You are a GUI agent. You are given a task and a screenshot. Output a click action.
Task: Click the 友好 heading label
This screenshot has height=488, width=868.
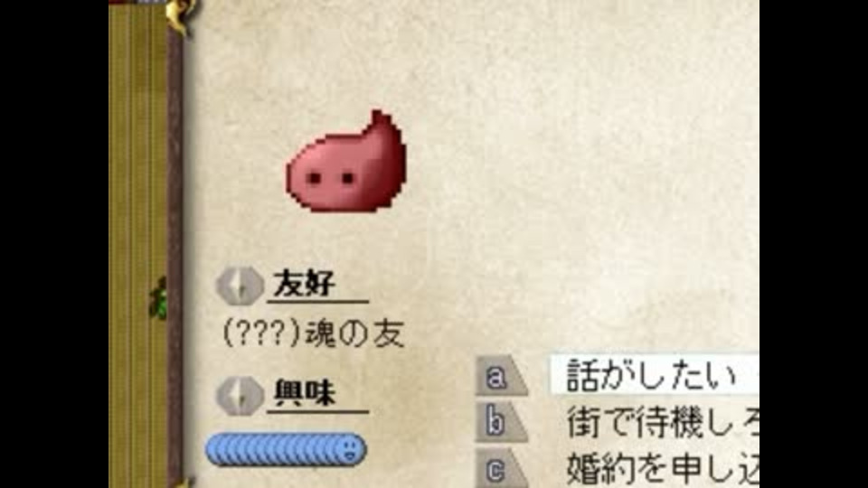click(x=305, y=285)
